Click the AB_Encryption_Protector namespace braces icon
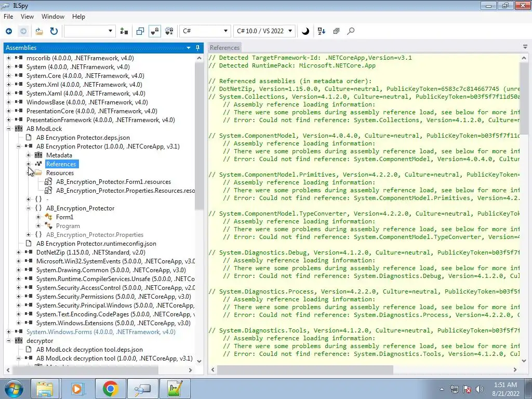This screenshot has height=399, width=532. point(38,208)
